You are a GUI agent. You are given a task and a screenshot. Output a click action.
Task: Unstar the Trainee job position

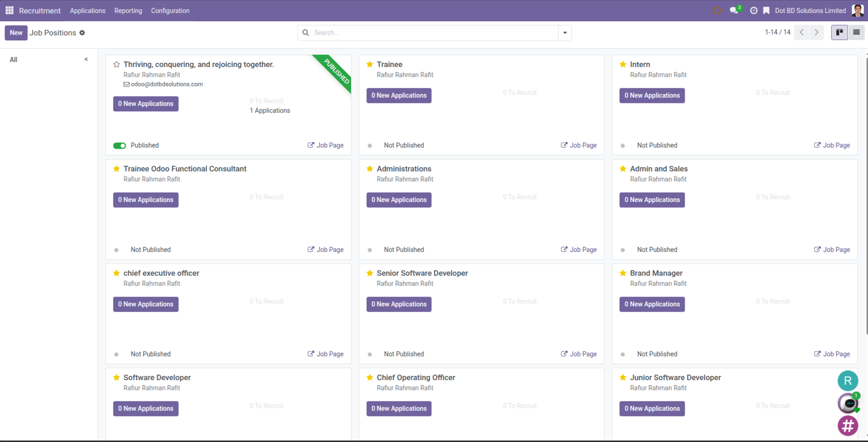pos(370,64)
